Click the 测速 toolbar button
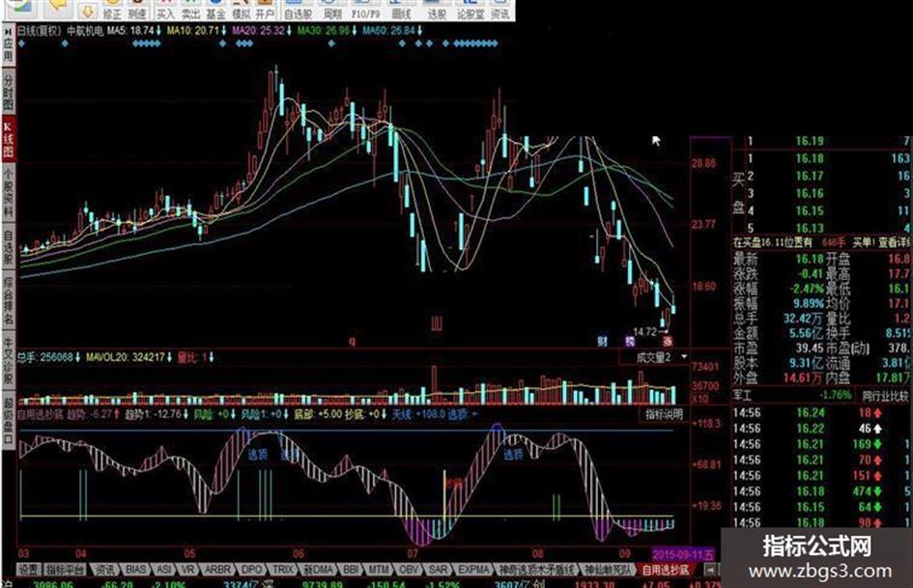This screenshot has height=588, width=913. 137,10
